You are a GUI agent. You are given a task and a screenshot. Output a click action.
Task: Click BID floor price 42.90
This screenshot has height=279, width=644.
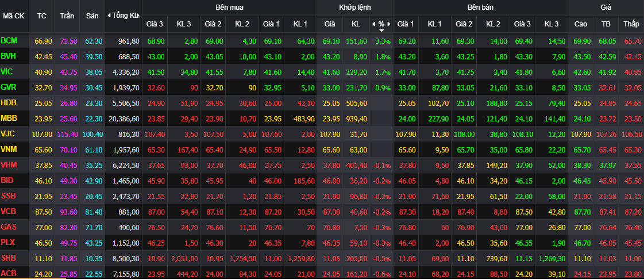[94, 181]
